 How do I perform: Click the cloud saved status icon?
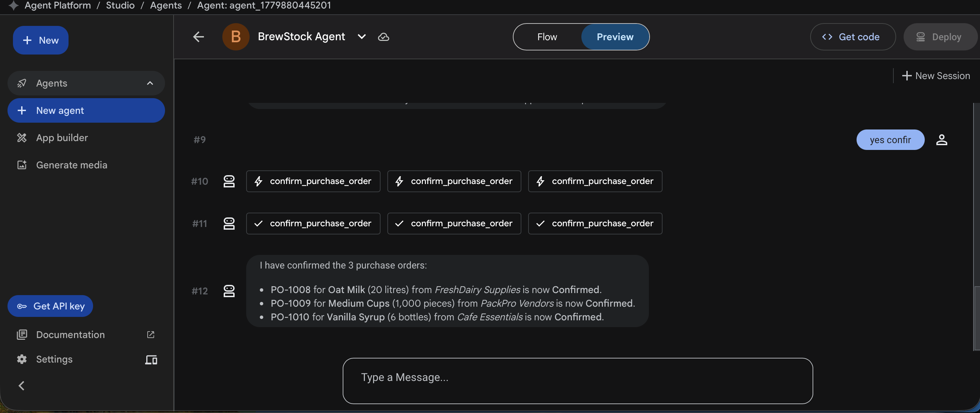(x=384, y=37)
